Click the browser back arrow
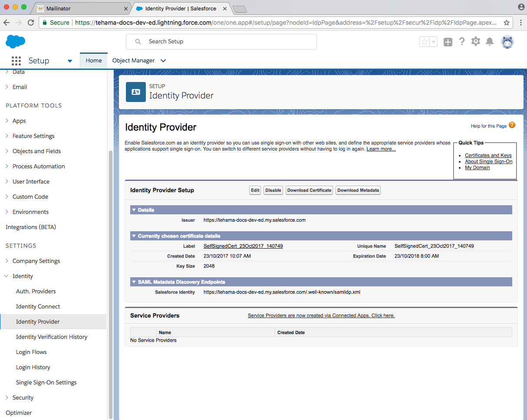Viewport: 527px width, 420px height. 7,23
